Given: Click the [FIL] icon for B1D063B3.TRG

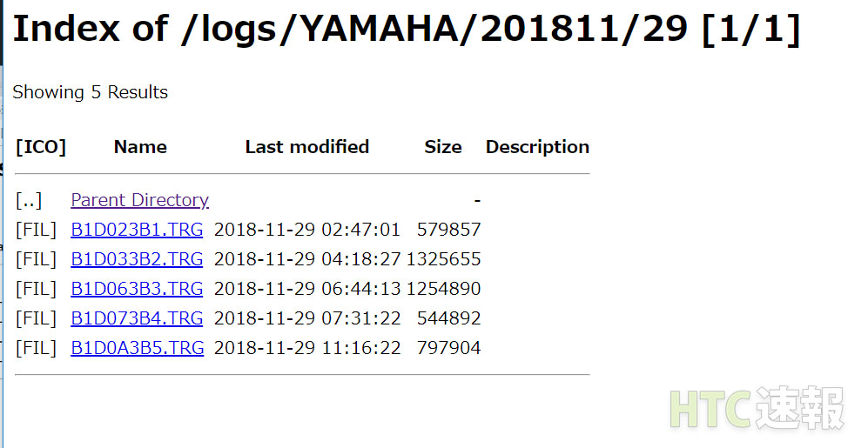Looking at the screenshot, I should click(36, 290).
